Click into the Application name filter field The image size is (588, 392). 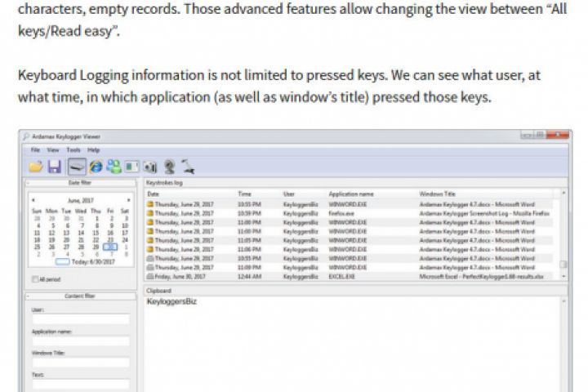[81, 341]
